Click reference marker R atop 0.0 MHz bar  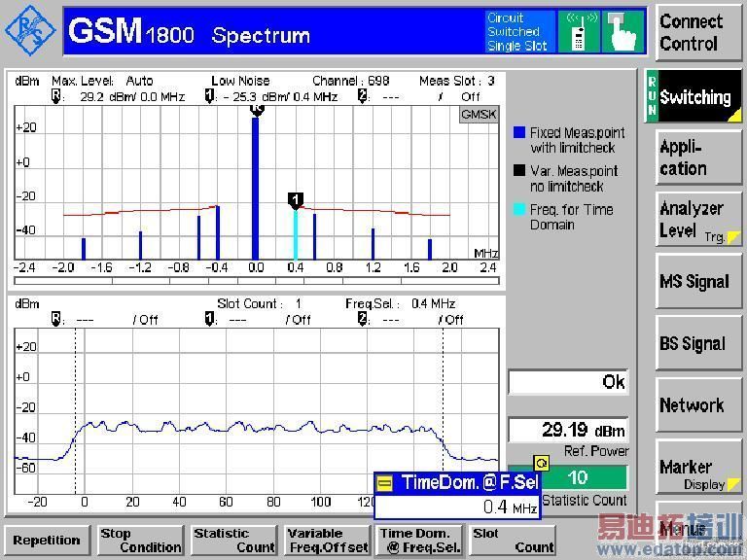257,110
